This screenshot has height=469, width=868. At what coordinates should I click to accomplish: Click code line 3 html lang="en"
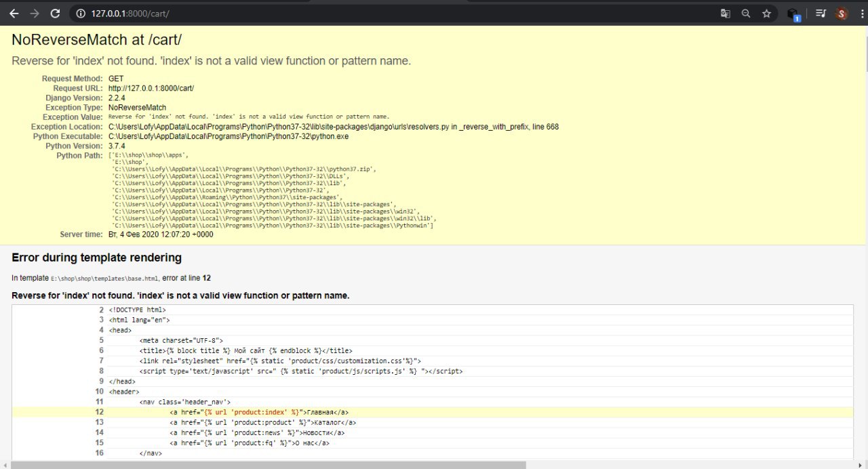pyautogui.click(x=433, y=320)
